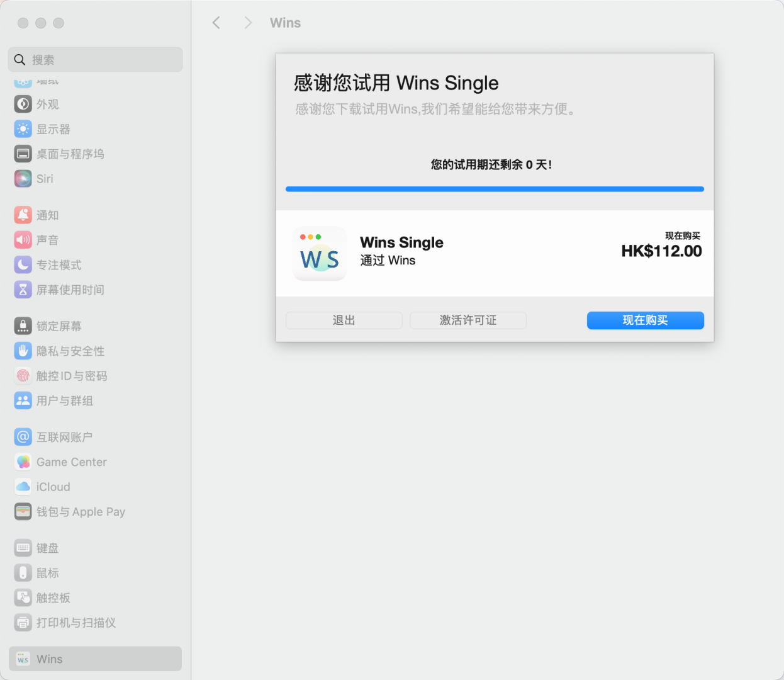The image size is (784, 680).
Task: Click the Trackpad (触控板) icon
Action: [x=23, y=598]
